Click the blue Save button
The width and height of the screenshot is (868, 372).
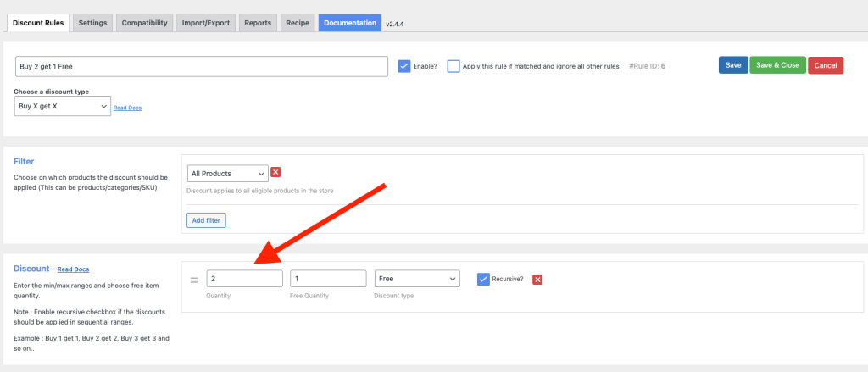(733, 65)
